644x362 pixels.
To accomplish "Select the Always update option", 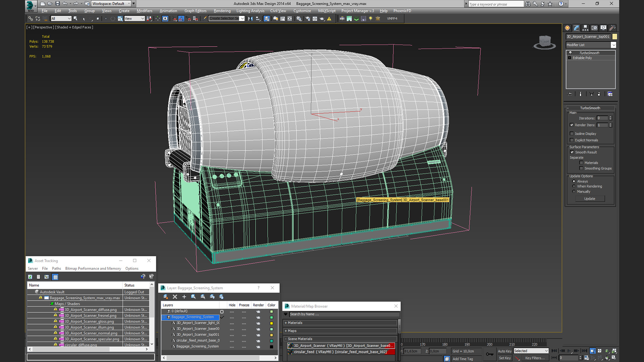I will [x=574, y=181].
